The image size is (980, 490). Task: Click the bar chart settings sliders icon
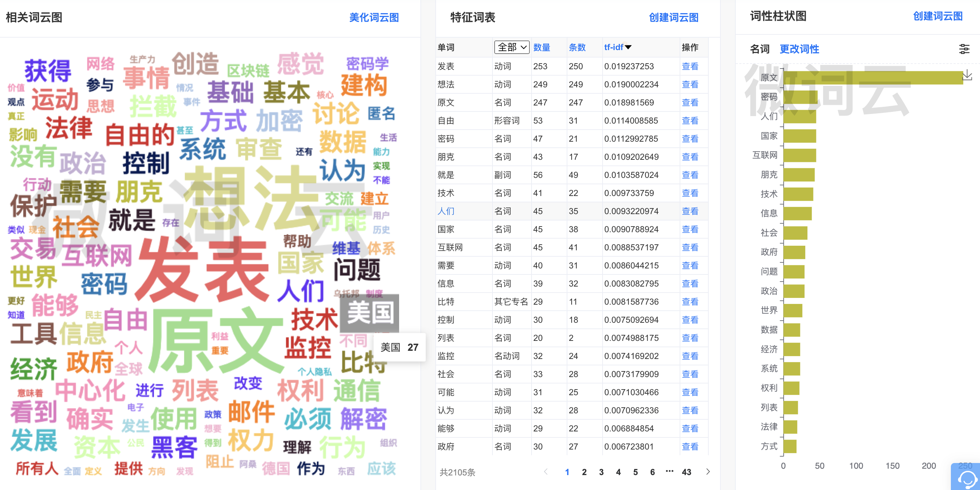coord(964,49)
